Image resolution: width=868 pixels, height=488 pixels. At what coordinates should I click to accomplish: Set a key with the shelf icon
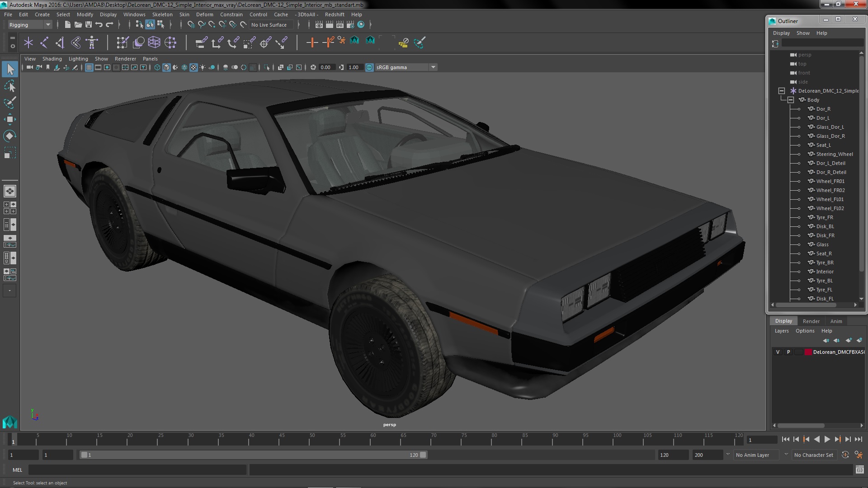pos(312,43)
